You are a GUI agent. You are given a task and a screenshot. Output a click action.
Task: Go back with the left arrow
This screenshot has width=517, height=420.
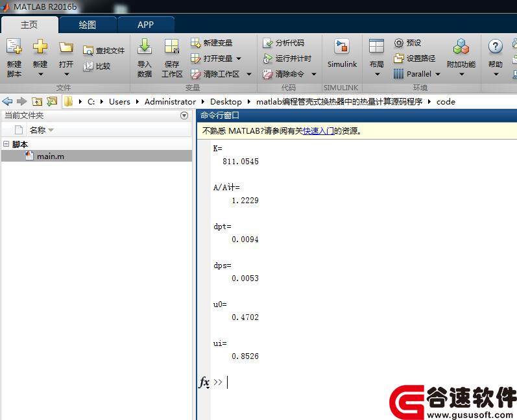(x=8, y=101)
